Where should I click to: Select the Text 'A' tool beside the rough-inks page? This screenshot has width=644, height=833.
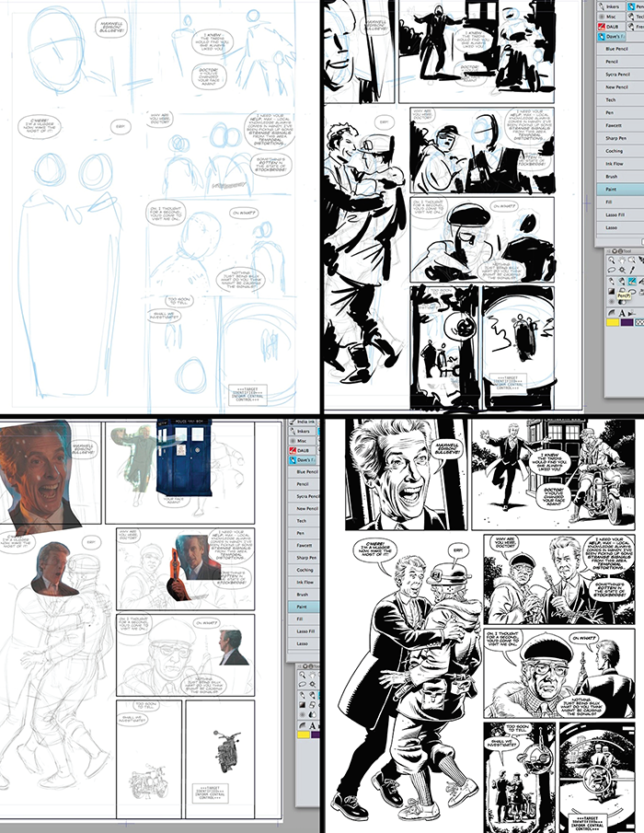(x=622, y=314)
